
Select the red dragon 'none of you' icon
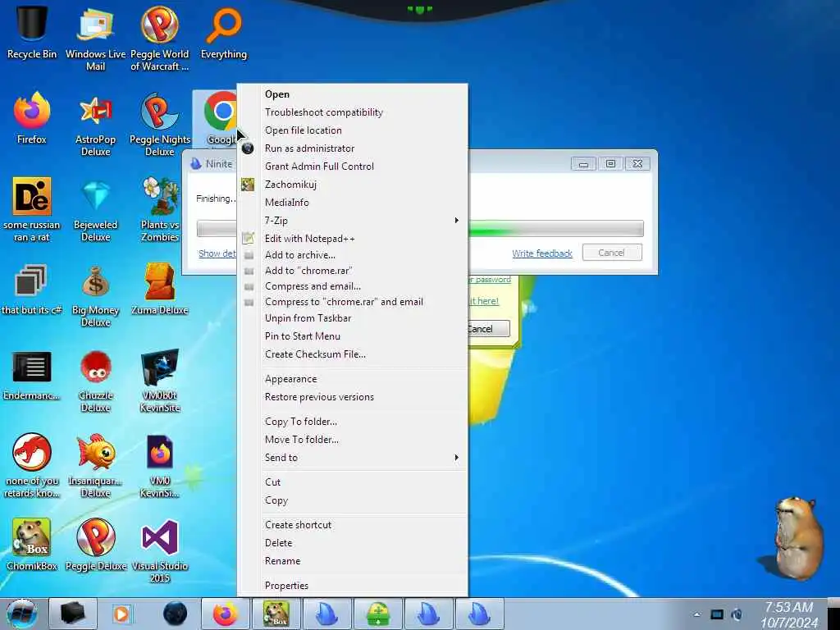click(32, 466)
